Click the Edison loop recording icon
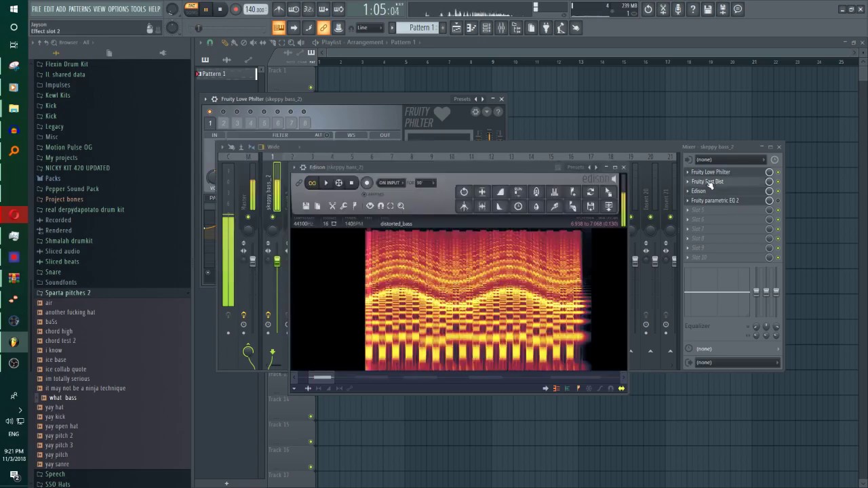The image size is (868, 488). (x=312, y=182)
